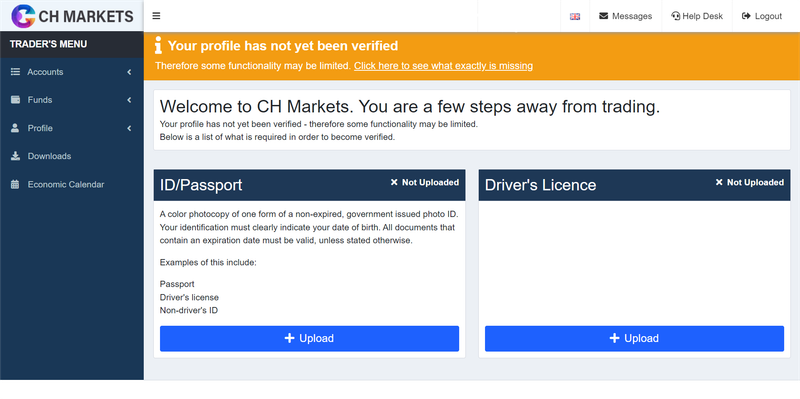This screenshot has width=800, height=399.
Task: Open the Accounts menu in the sidebar
Action: click(x=71, y=72)
